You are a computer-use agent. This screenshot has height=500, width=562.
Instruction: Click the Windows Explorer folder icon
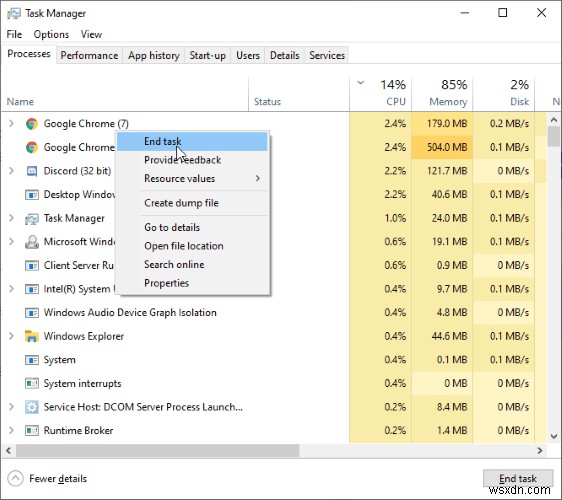tap(32, 336)
